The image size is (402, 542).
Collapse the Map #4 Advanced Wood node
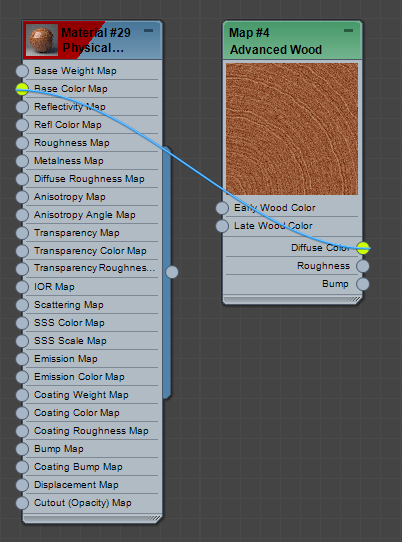pos(348,31)
